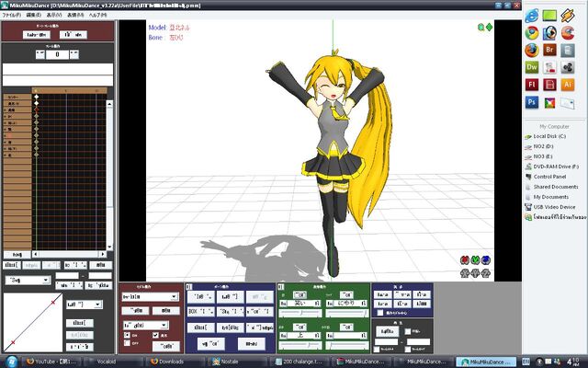Toggle the checkbox in the blue camera panel
The height and width of the screenshot is (368, 588).
(380, 313)
